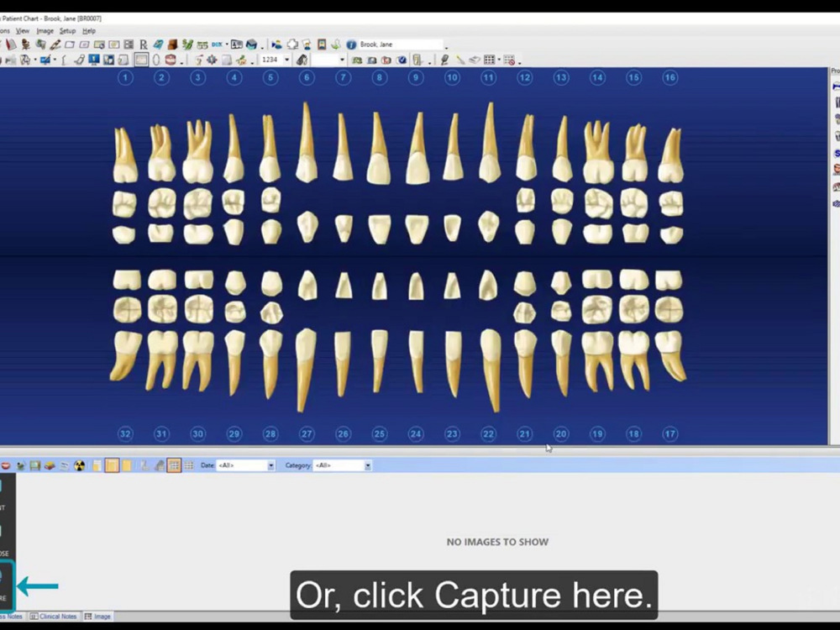Select tooth number 32 label
Viewport: 840px width, 630px height.
[x=125, y=434]
